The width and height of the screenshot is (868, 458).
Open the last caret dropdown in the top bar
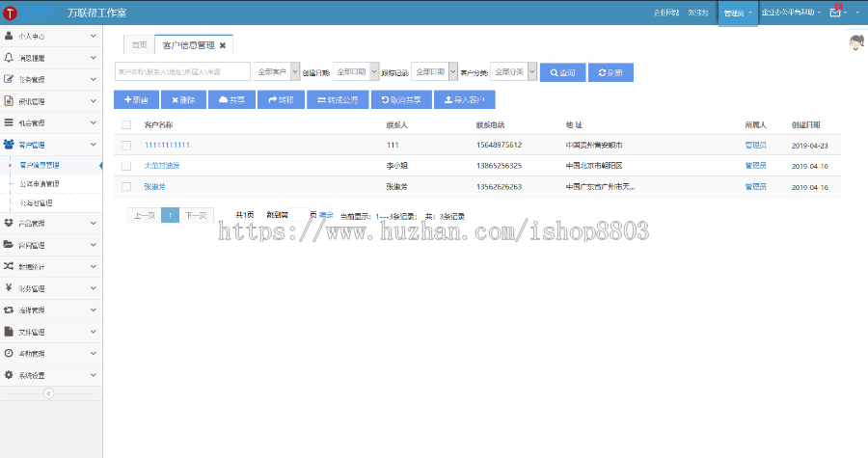click(858, 13)
